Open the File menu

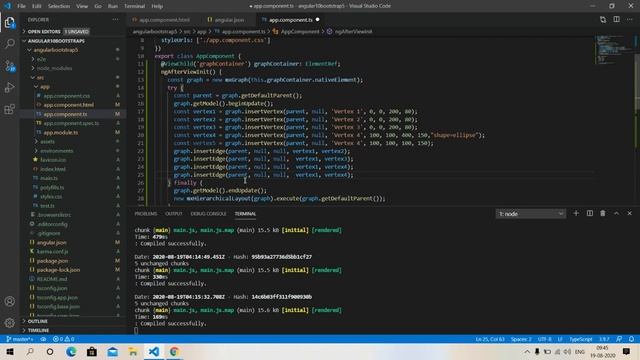21,6
